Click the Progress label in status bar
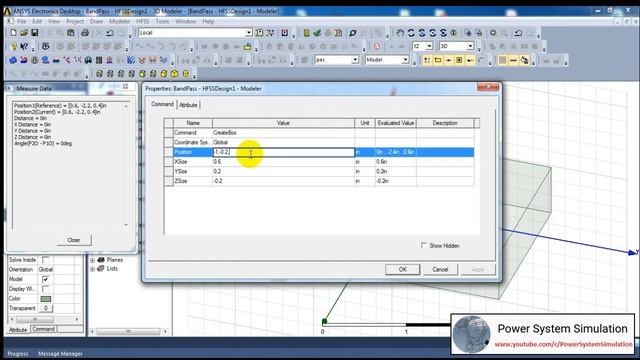This screenshot has height=360, width=640. click(18, 354)
